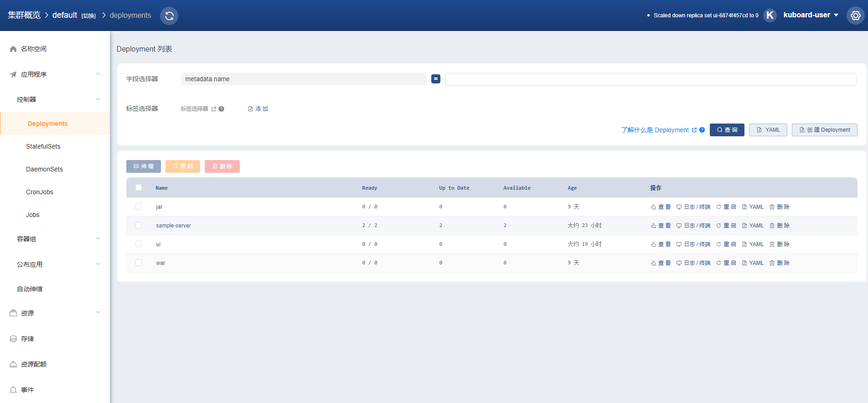Open the settings gear icon
Screen dimensions: 868x403
coord(855,15)
